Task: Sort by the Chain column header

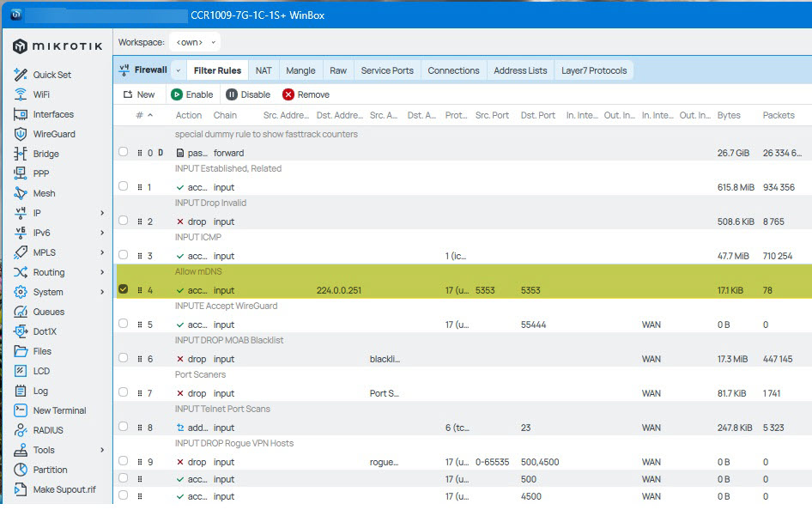Action: click(225, 115)
